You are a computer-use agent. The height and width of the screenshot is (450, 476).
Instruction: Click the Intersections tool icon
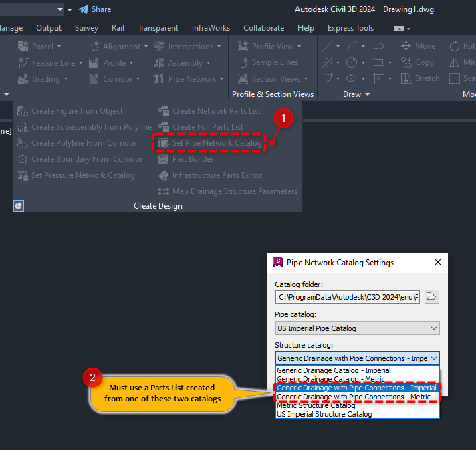[160, 46]
